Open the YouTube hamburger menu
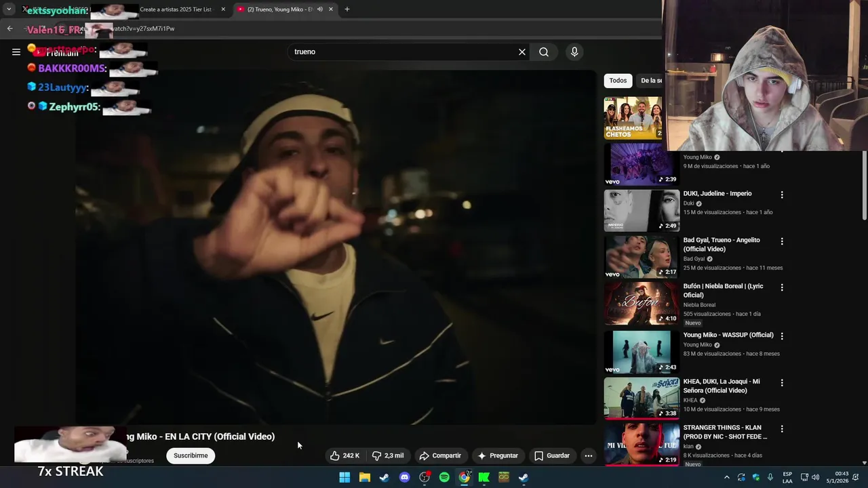The height and width of the screenshot is (488, 868). (x=16, y=52)
